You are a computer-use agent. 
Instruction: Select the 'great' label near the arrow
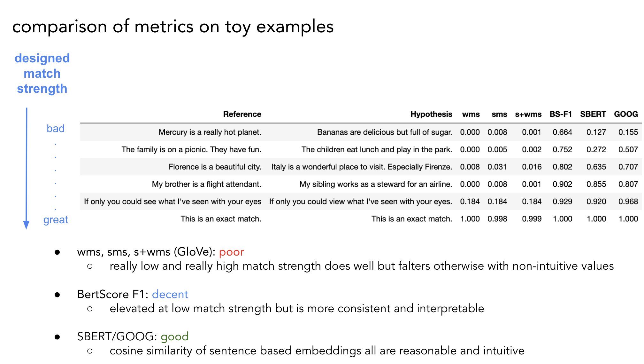[56, 220]
